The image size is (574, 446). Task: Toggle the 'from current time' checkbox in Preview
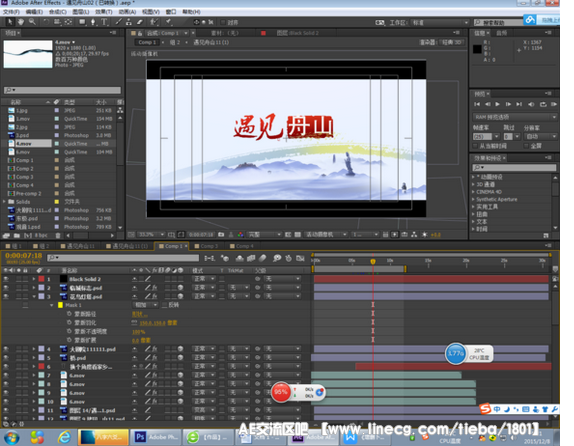(x=476, y=146)
